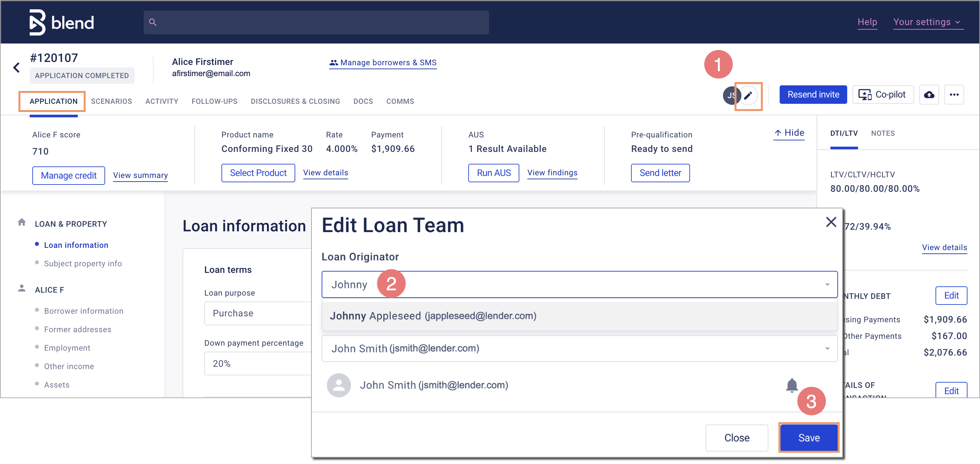Switch to the SCENARIOS tab
Image resolution: width=980 pixels, height=464 pixels.
click(111, 101)
